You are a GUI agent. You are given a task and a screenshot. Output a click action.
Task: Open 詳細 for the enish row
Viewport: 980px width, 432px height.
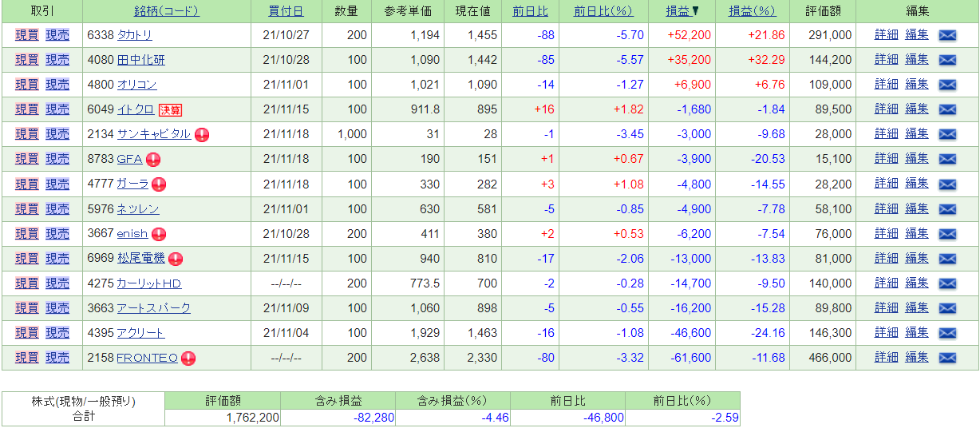[887, 233]
